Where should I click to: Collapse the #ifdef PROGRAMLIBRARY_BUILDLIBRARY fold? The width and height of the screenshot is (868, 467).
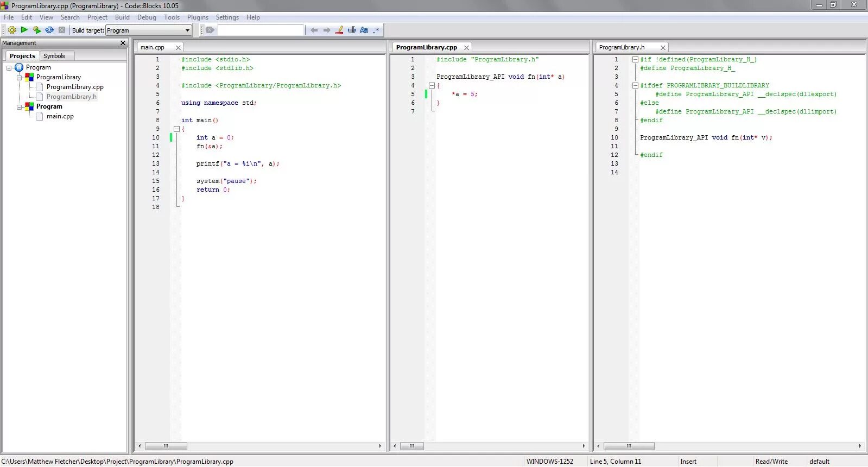pyautogui.click(x=635, y=86)
